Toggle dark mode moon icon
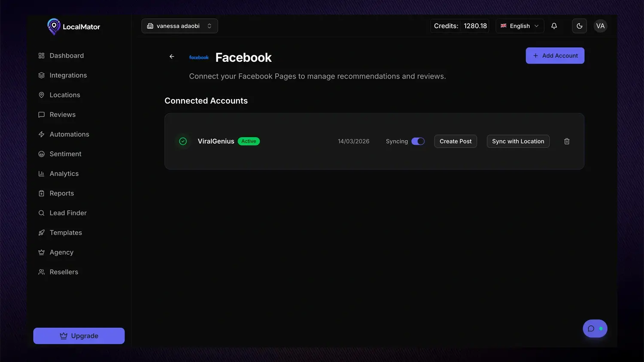The height and width of the screenshot is (362, 644). pyautogui.click(x=579, y=26)
